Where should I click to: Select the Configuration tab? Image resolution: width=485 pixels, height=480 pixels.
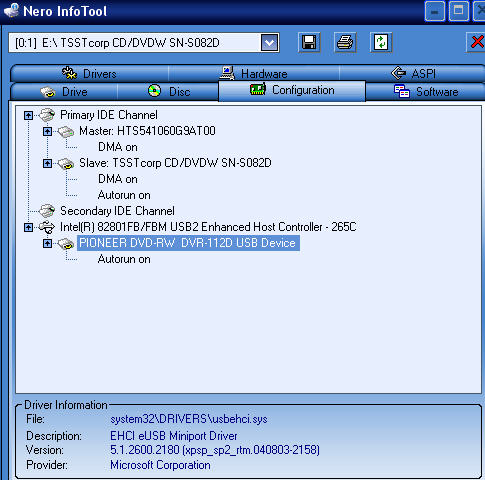(x=292, y=90)
